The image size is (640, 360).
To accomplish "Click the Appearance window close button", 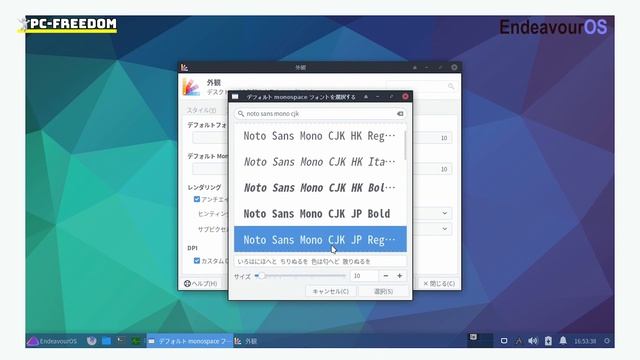I will click(x=454, y=67).
